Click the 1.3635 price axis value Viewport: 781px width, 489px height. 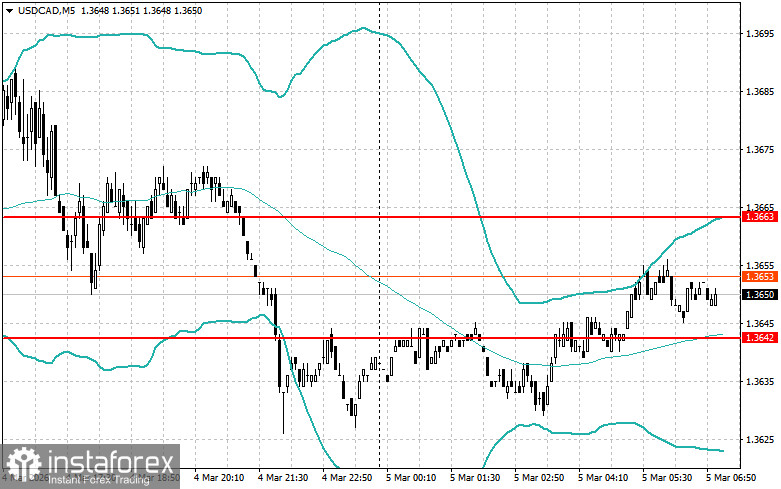pyautogui.click(x=760, y=381)
